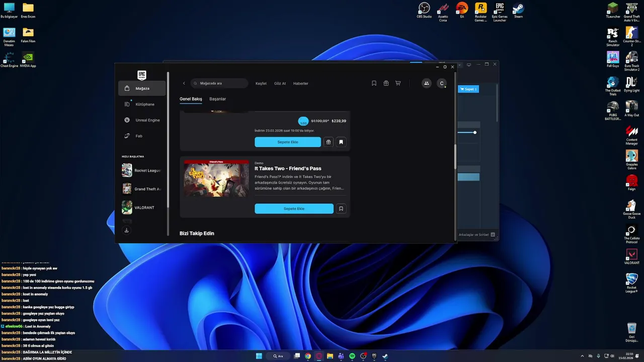Open the Keşfet tab

(261, 83)
